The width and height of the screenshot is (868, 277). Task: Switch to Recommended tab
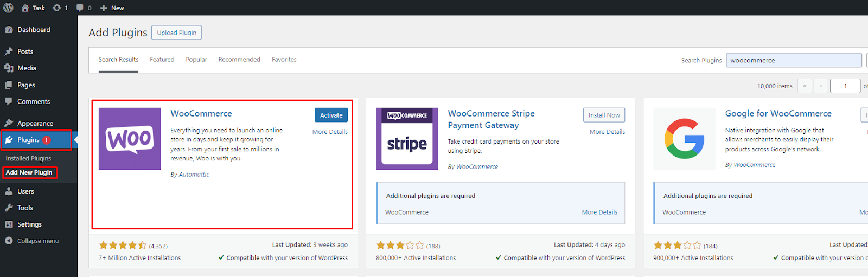(239, 60)
